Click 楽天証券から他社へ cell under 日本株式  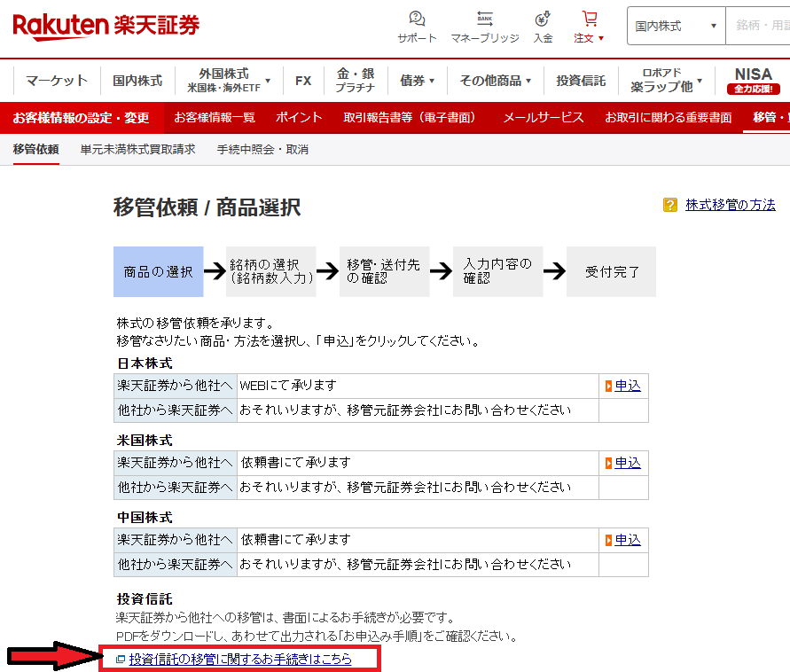[x=176, y=386]
